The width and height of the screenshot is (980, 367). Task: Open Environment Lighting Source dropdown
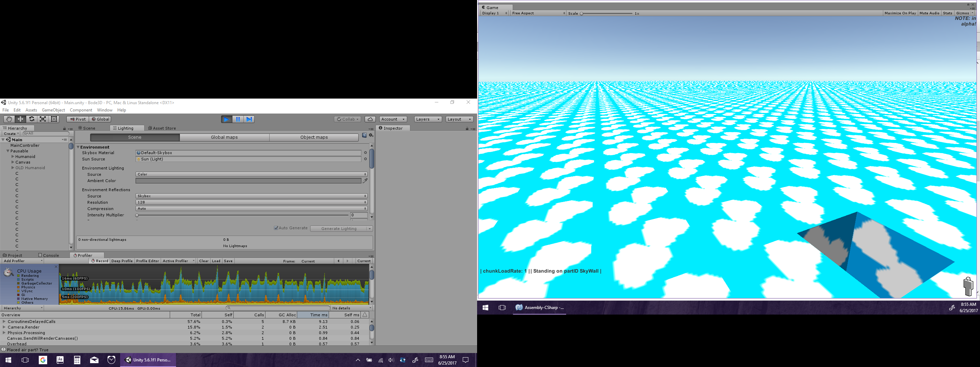[251, 174]
